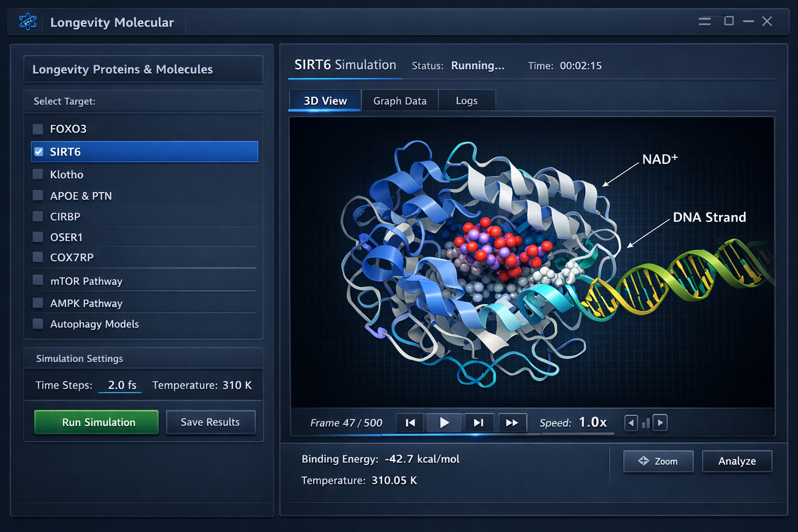Image resolution: width=798 pixels, height=532 pixels.
Task: Click the frame progress bar under playback controls
Action: click(468, 434)
